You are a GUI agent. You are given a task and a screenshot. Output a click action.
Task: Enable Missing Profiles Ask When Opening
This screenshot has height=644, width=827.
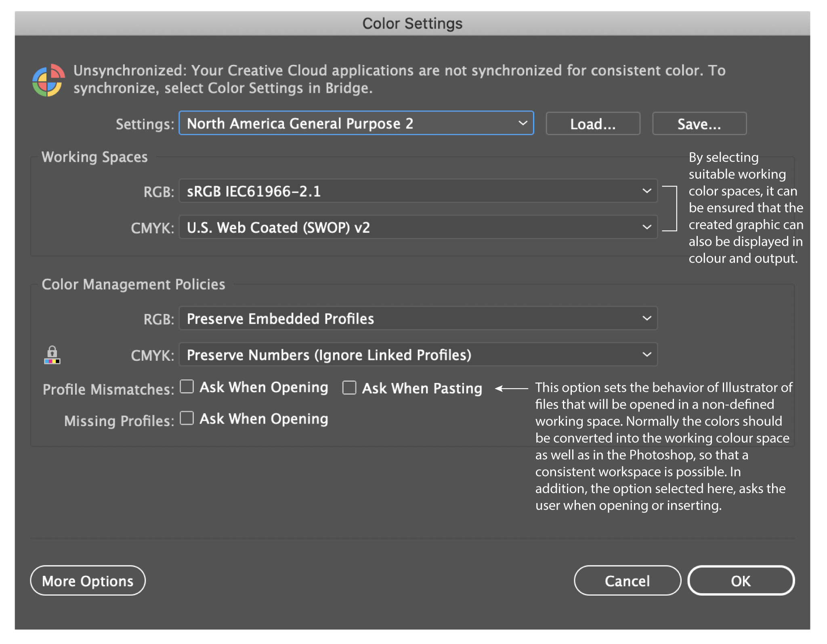[x=187, y=418]
